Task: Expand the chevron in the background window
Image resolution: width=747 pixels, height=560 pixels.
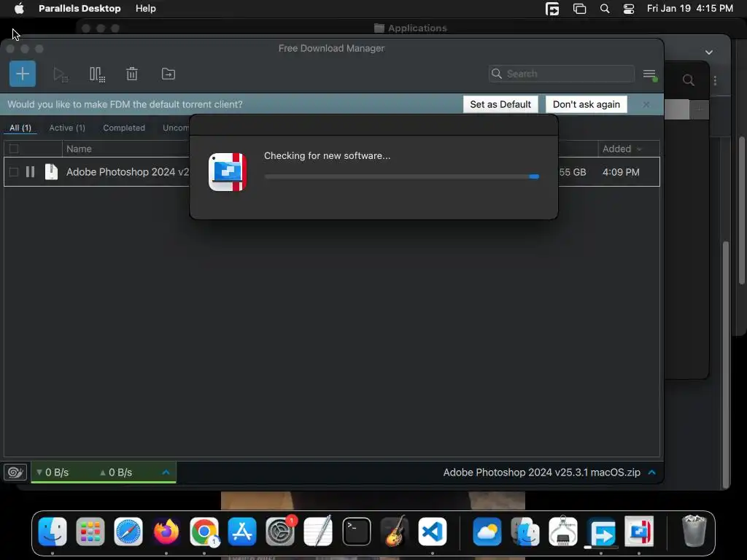Action: pyautogui.click(x=709, y=52)
